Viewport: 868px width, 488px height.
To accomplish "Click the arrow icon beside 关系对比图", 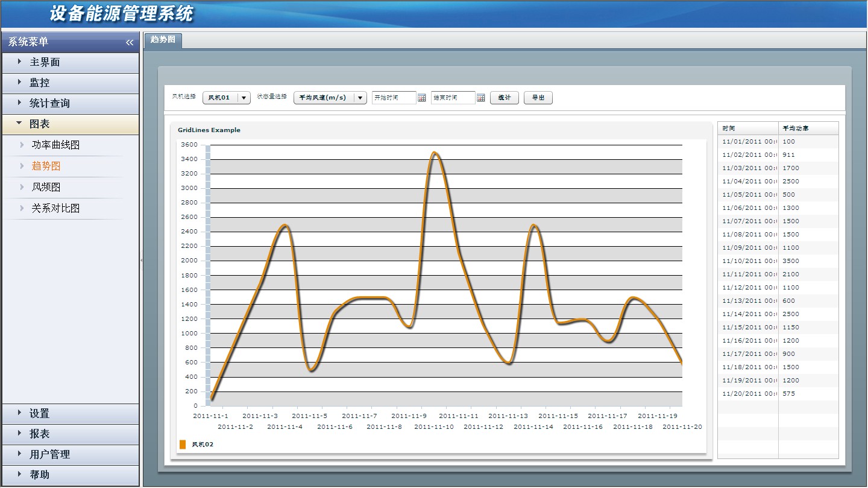I will (x=22, y=208).
